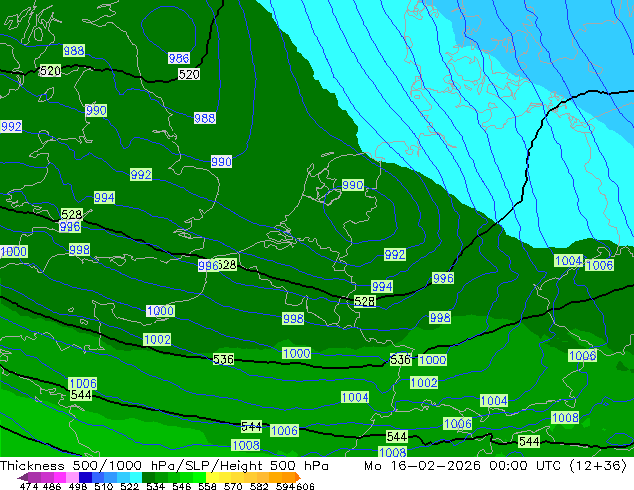This screenshot has height=490, width=634.
Task: Click the light pink swatch before 498
Action: point(72,478)
